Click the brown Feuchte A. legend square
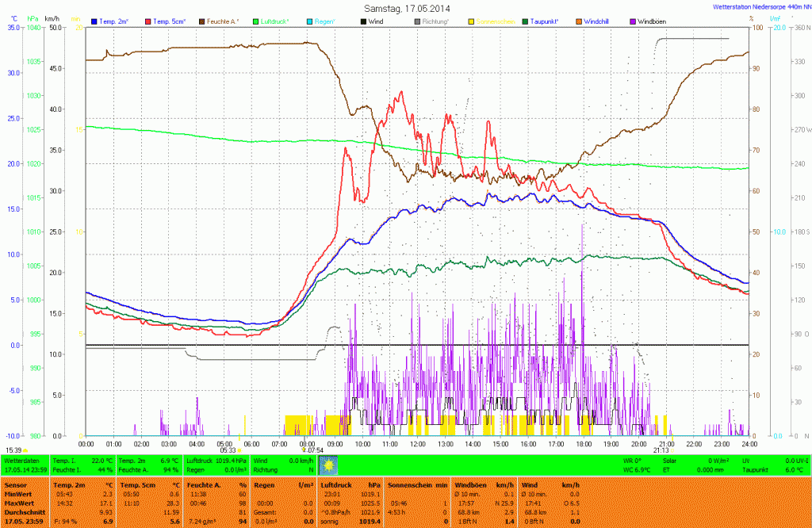This screenshot has width=812, height=528. 202,21
